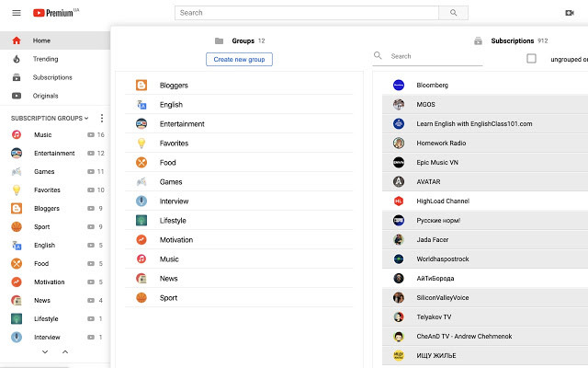This screenshot has width=588, height=368.
Task: Open Subscriptions in the sidebar
Action: coord(55,77)
